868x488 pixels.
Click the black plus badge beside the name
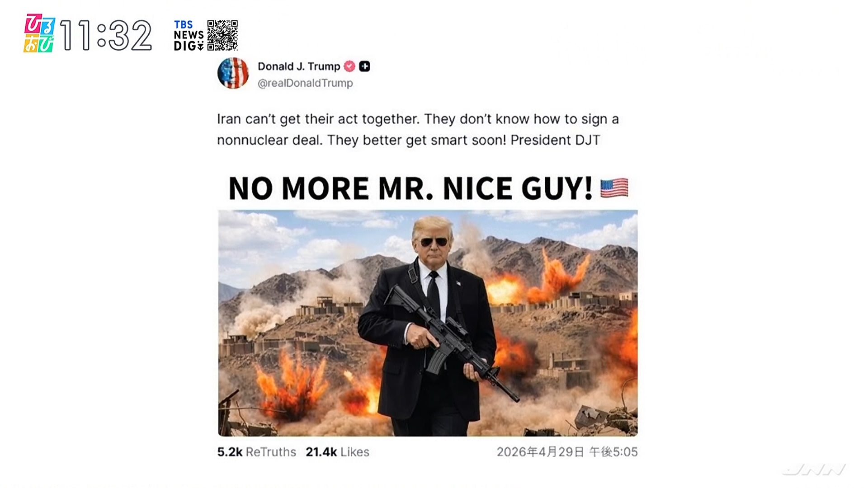click(364, 66)
